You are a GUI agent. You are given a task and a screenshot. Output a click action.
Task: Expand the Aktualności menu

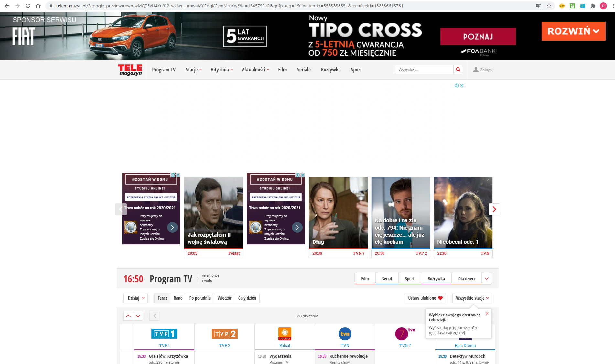coord(255,70)
